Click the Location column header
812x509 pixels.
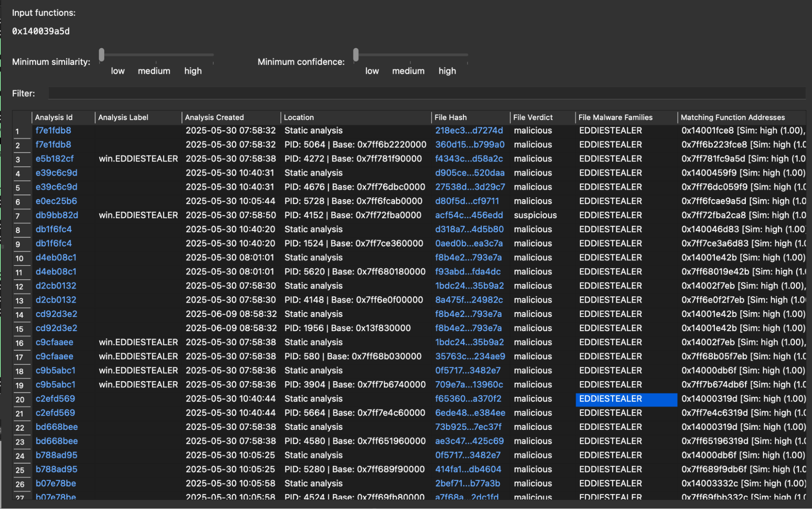[x=299, y=117]
